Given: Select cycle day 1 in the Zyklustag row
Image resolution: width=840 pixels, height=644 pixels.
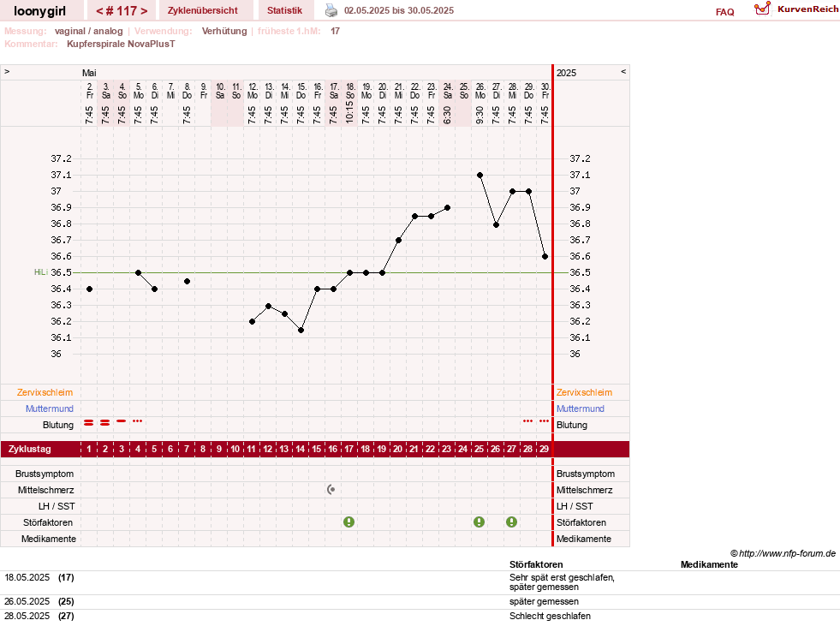Looking at the screenshot, I should (x=89, y=449).
